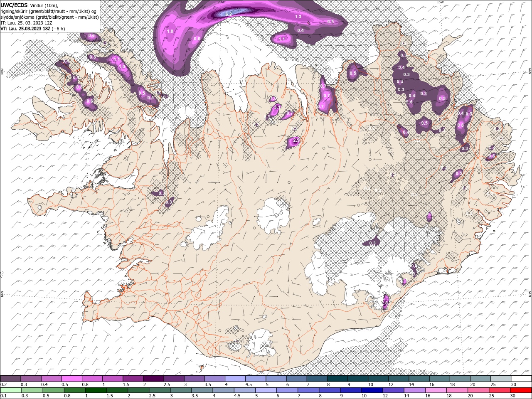Image resolution: width=532 pixels, height=399 pixels.
Task: Pick the snow scale swatch for 14–16 mm
Action: point(419,379)
